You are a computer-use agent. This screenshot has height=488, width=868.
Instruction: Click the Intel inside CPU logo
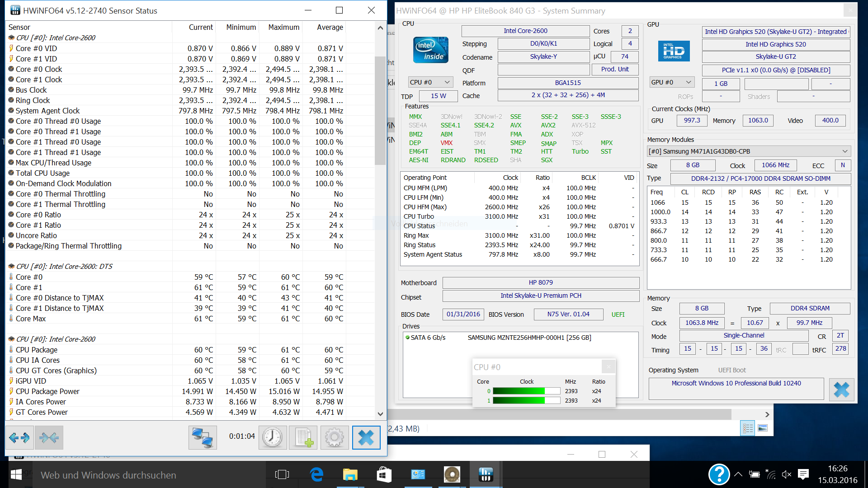[430, 50]
